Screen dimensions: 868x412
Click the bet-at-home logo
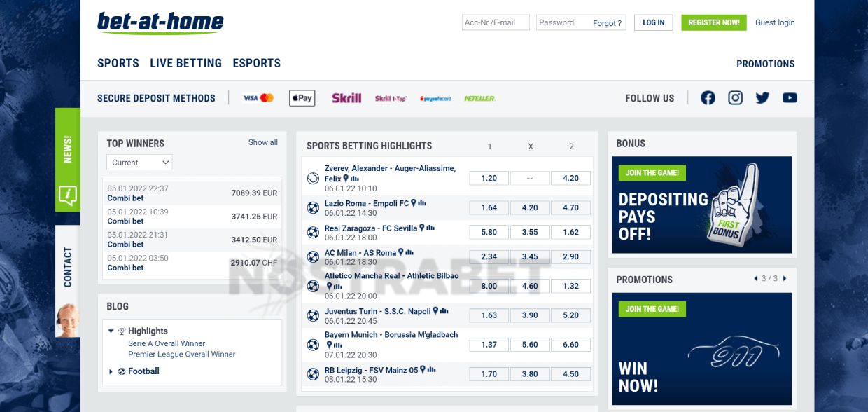(x=160, y=23)
